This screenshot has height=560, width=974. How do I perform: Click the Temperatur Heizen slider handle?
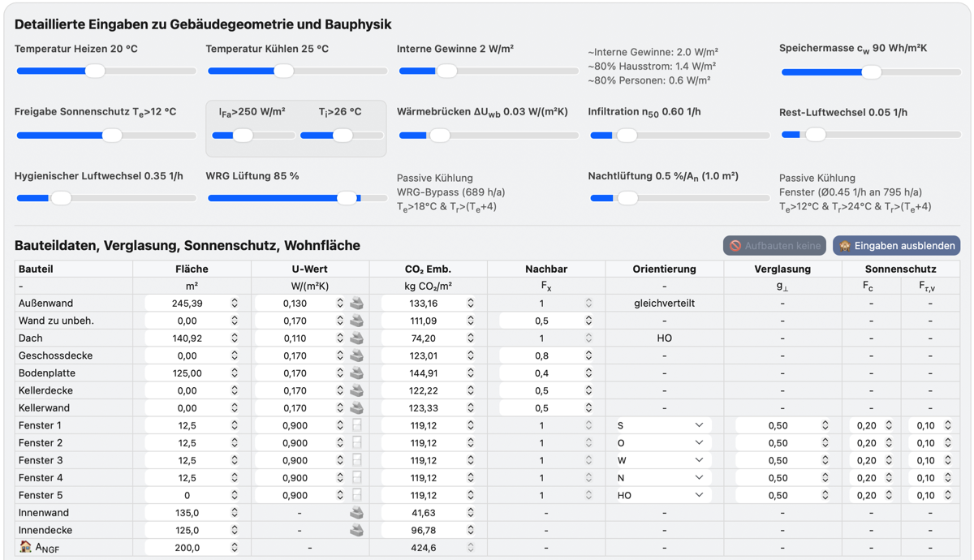coord(95,71)
